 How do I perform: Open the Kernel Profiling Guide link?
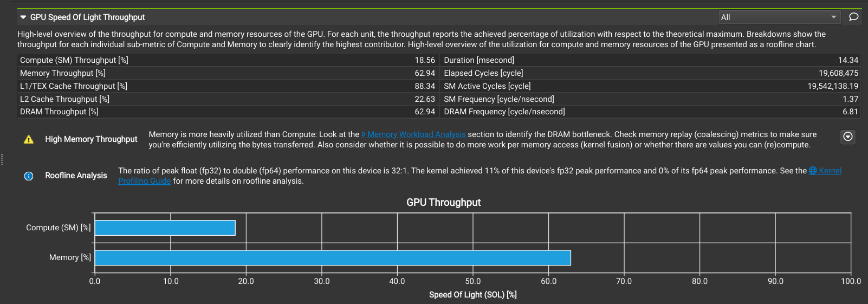point(144,181)
